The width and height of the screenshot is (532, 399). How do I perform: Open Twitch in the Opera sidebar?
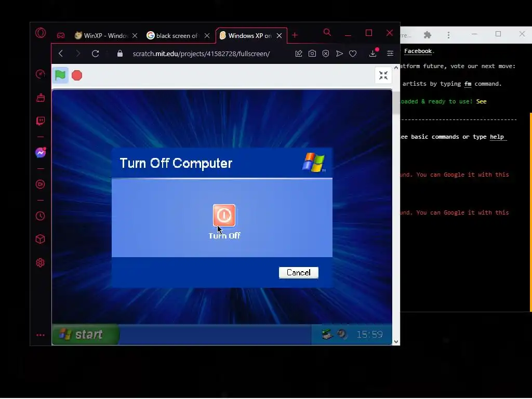point(41,121)
